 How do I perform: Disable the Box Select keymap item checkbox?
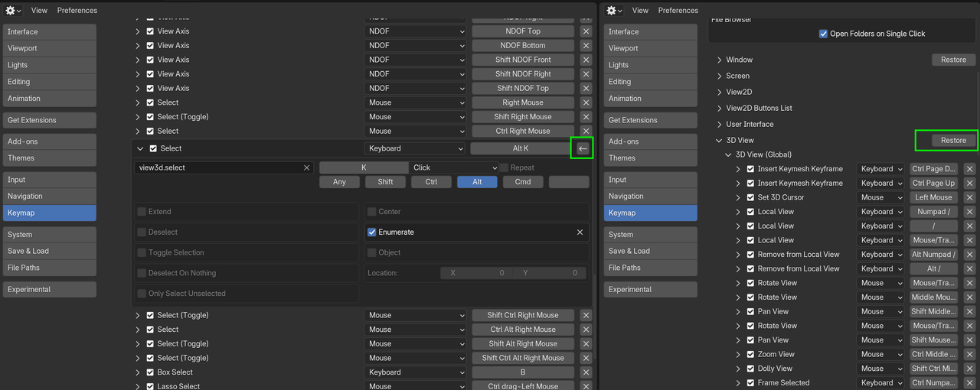coord(151,372)
